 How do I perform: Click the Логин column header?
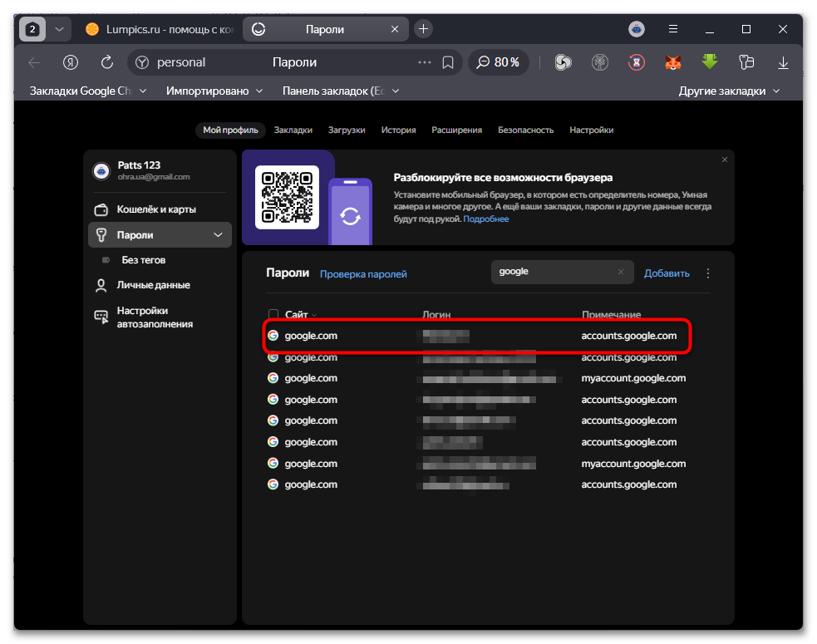tap(436, 315)
